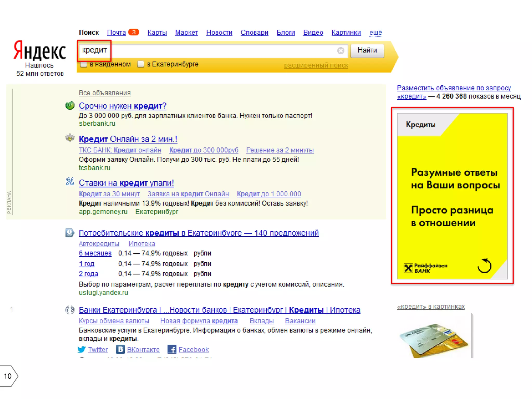
Task: Click the TCS Bank favicon icon
Action: (70, 138)
